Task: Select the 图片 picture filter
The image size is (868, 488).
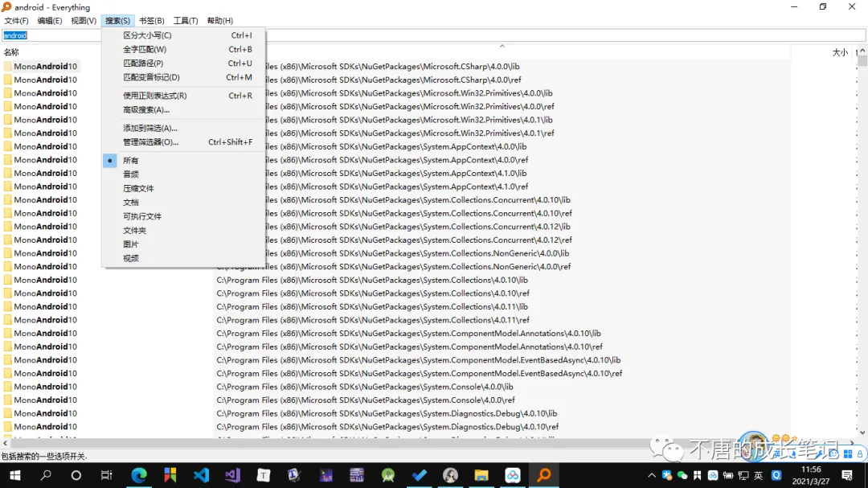Action: point(183,244)
